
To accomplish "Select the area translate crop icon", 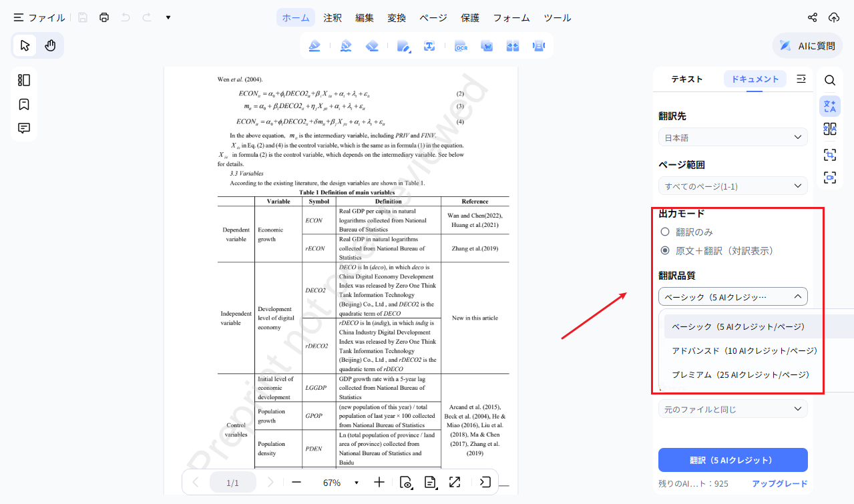I will tap(830, 155).
